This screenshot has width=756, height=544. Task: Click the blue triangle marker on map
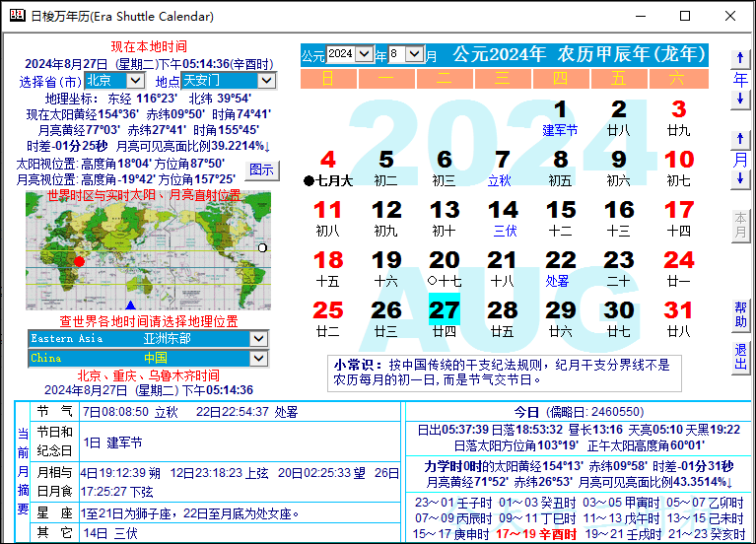tap(130, 306)
